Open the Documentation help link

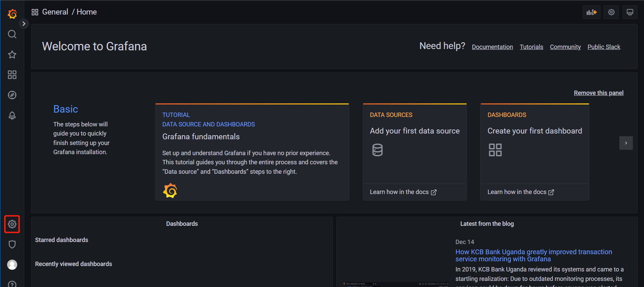[492, 47]
